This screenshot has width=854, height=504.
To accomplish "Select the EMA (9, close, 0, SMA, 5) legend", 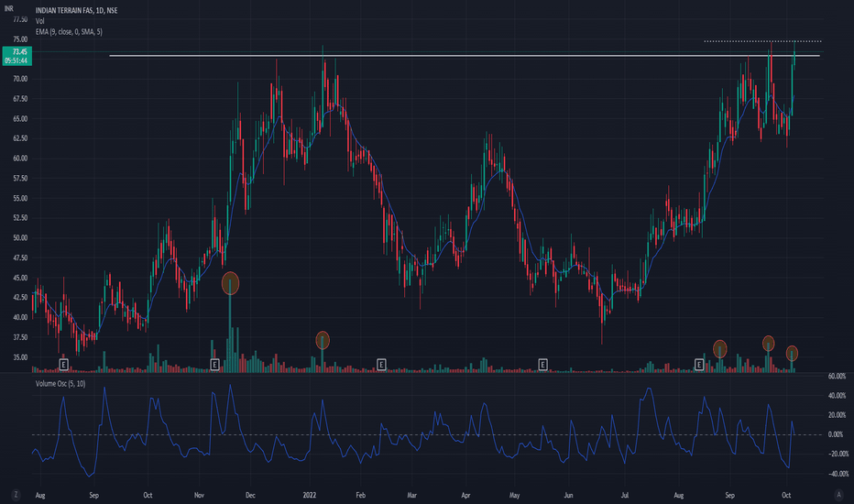I will coord(69,31).
